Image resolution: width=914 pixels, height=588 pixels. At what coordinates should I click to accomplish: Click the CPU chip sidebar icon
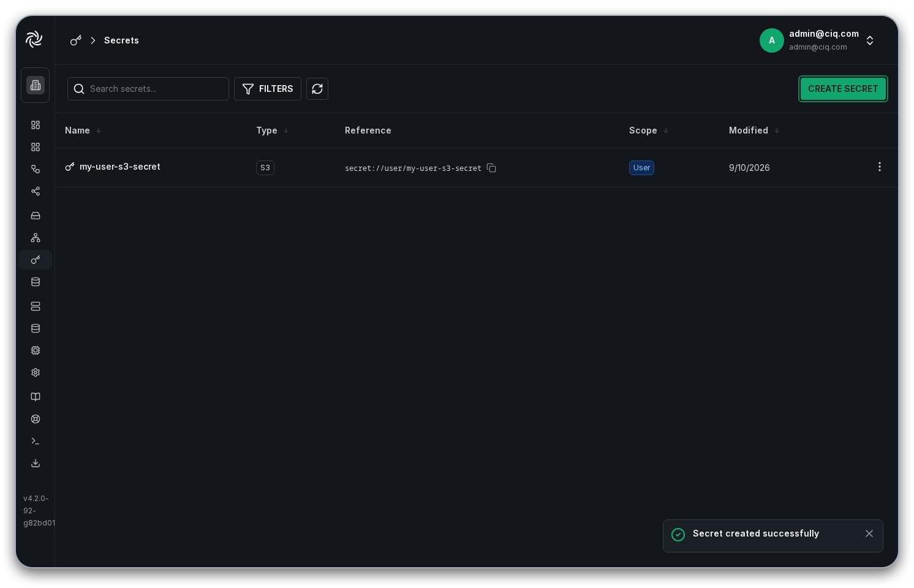(x=36, y=350)
